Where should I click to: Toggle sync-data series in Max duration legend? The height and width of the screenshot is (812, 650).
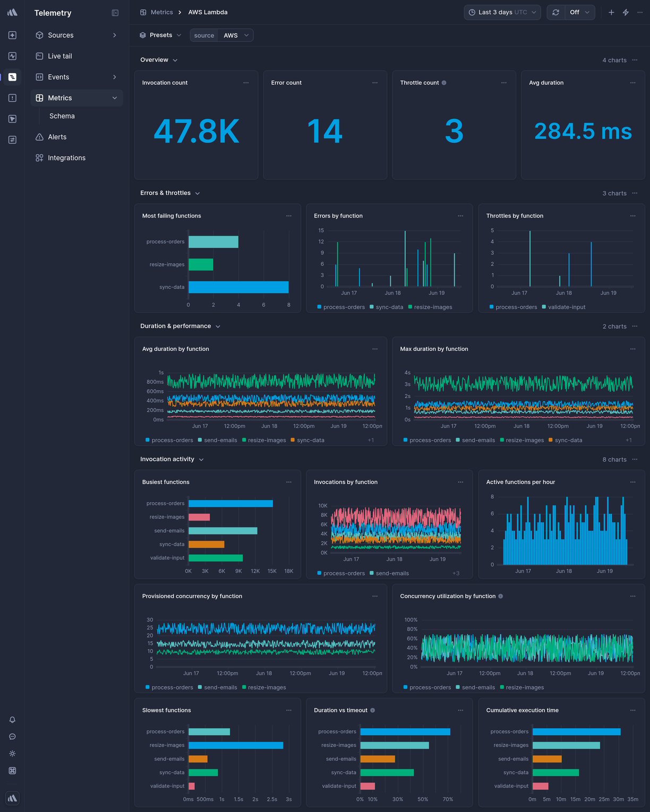point(565,440)
